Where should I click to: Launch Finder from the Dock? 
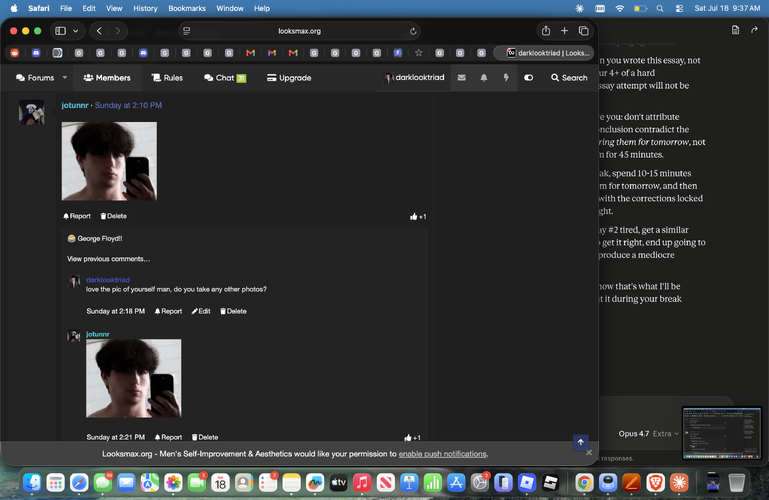(32, 483)
